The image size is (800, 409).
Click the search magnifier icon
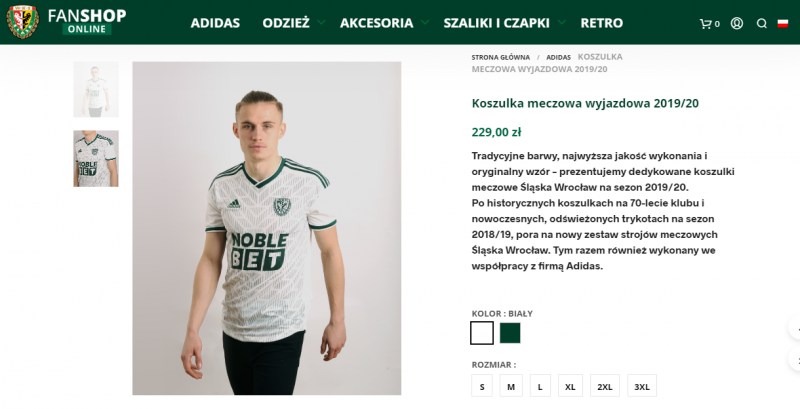tap(762, 23)
